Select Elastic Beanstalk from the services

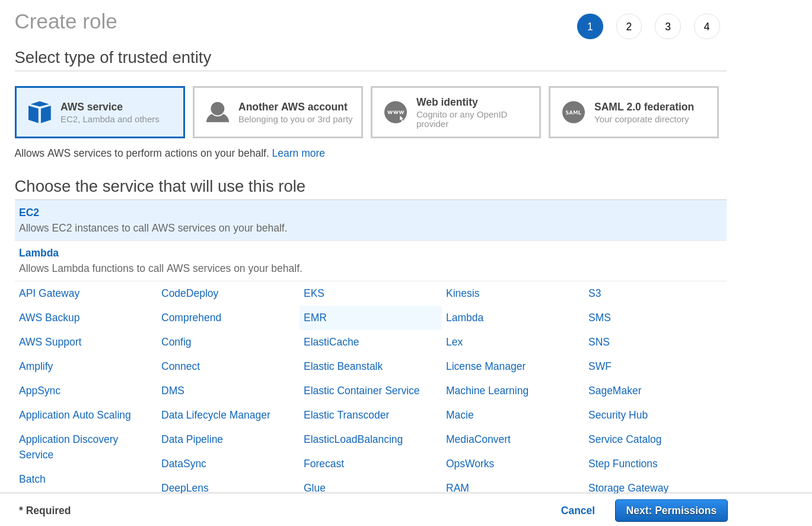pyautogui.click(x=343, y=366)
